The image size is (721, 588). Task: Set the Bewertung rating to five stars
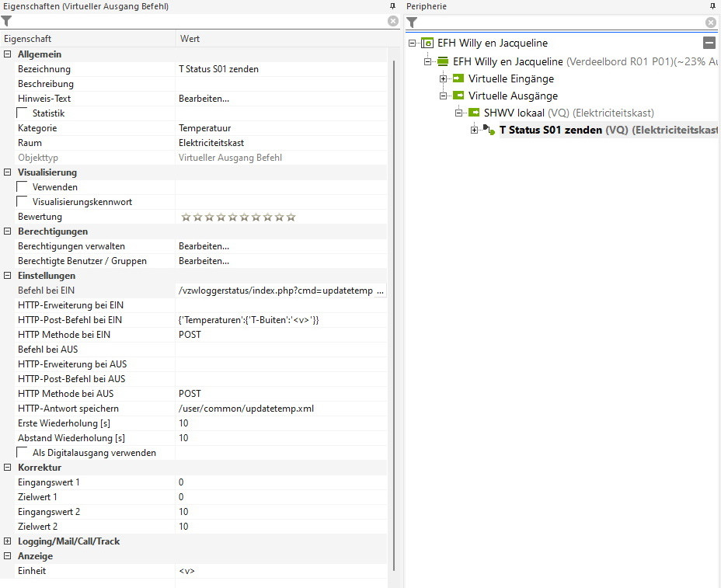click(232, 217)
